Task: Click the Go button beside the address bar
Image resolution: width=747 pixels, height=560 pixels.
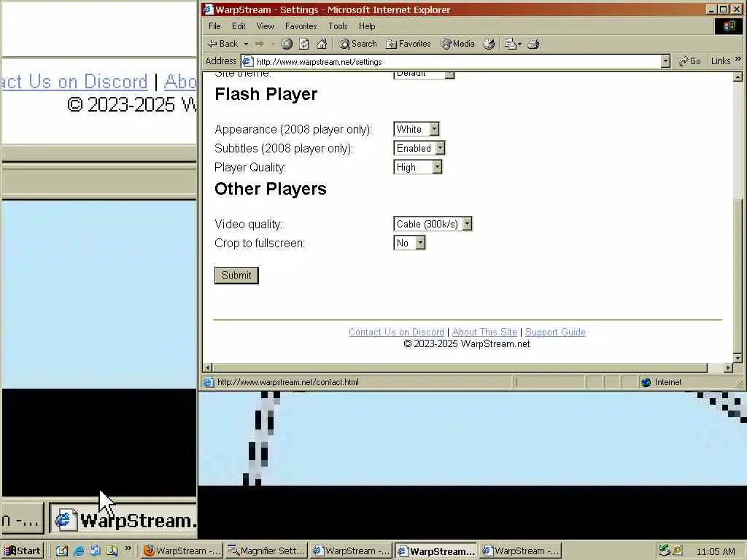Action: 690,61
